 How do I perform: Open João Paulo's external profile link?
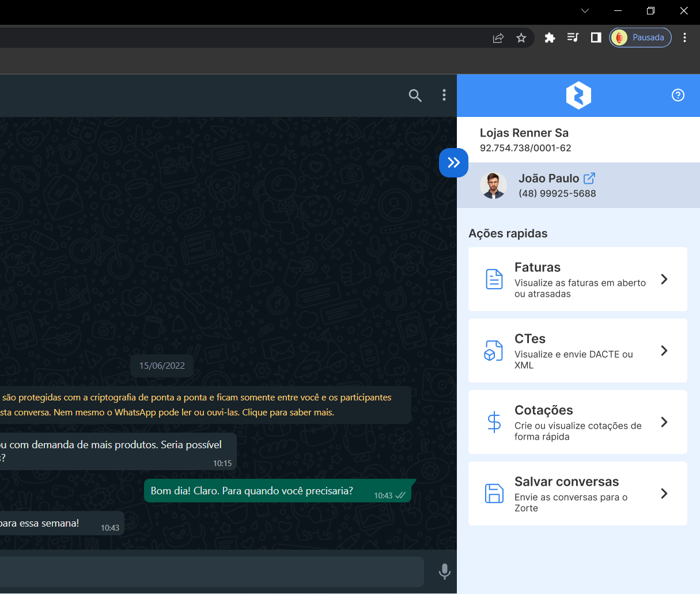pos(589,179)
